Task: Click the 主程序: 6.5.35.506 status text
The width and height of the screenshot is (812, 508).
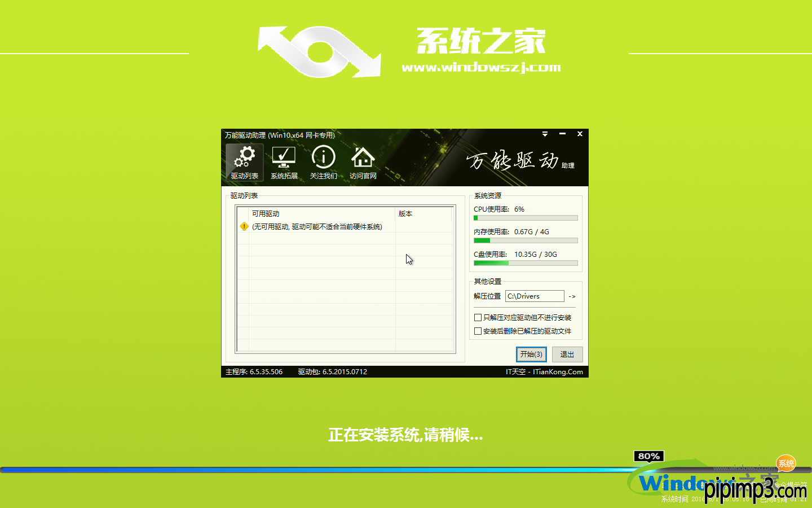Action: point(254,372)
